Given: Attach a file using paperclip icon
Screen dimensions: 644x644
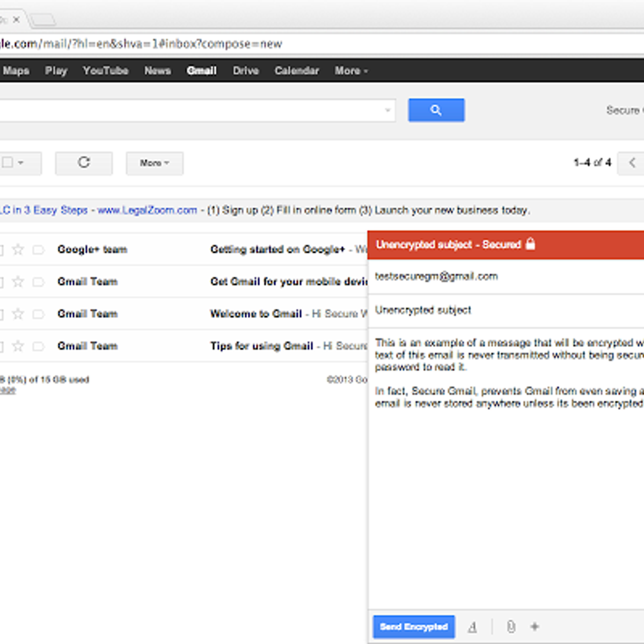Looking at the screenshot, I should [511, 626].
